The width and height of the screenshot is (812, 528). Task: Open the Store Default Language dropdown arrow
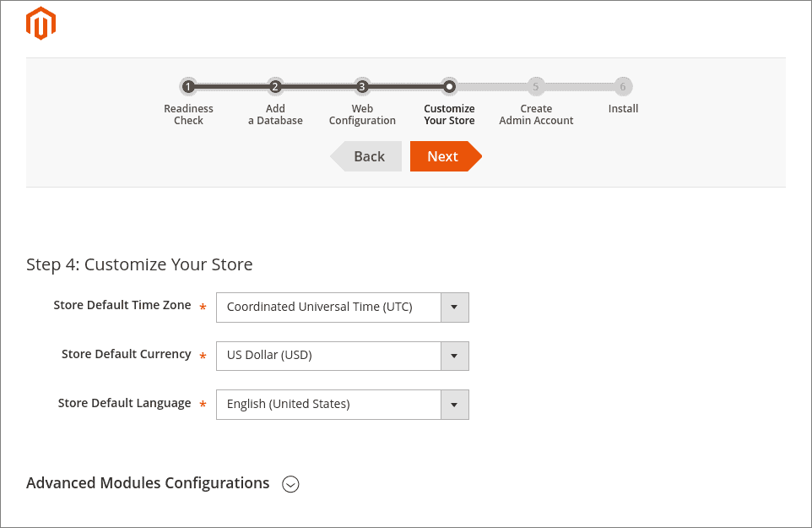(454, 405)
